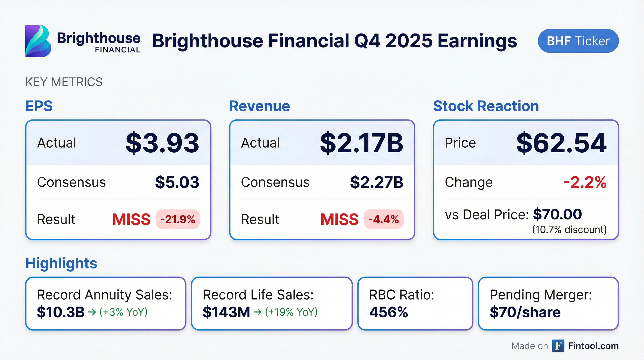Viewport: 644px width, 360px height.
Task: Click the EPS actual value $3.93
Action: click(x=162, y=143)
